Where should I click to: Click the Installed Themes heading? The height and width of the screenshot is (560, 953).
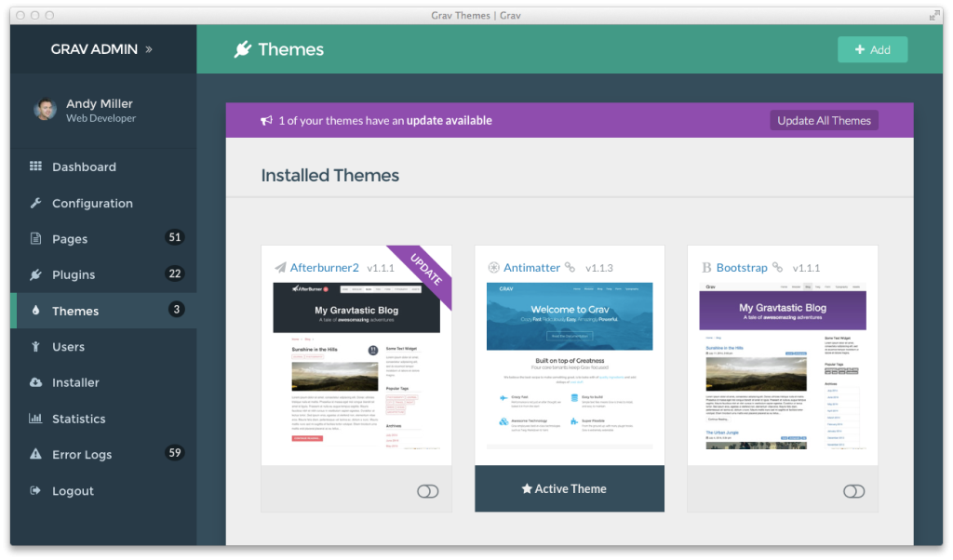330,175
